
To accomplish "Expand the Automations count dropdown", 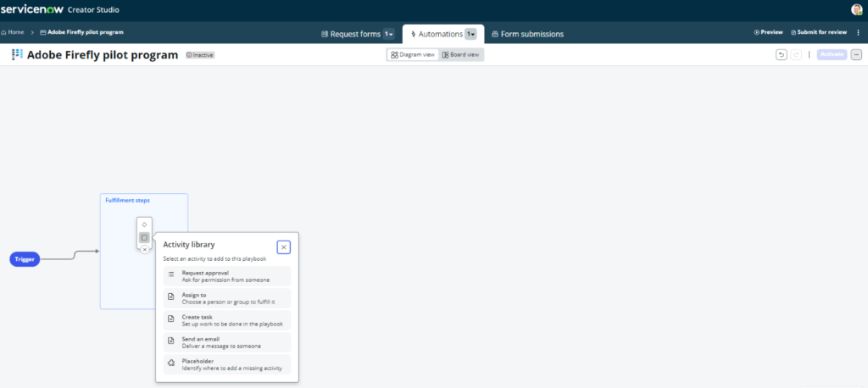I will (470, 34).
